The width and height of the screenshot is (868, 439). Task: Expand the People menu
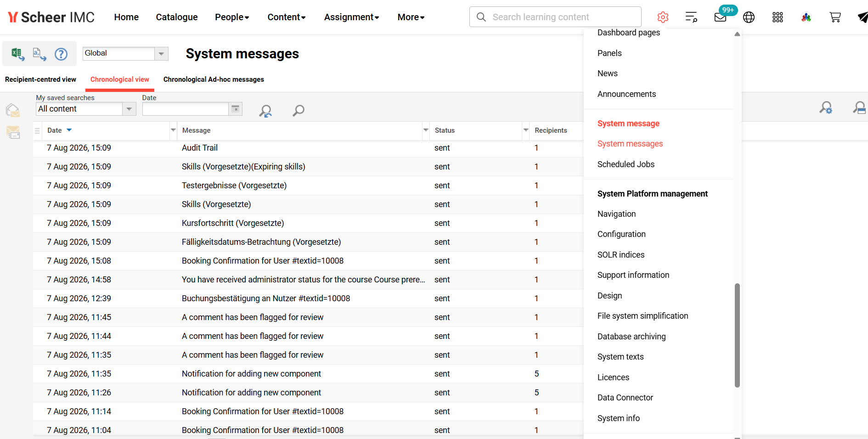[x=232, y=17]
